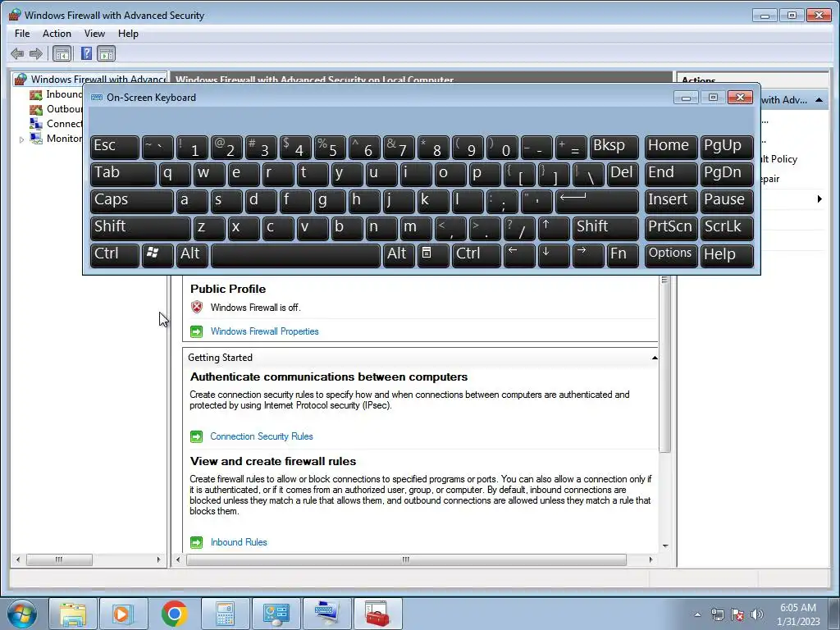This screenshot has width=840, height=630.
Task: Collapse the Getting Started section
Action: (654, 358)
